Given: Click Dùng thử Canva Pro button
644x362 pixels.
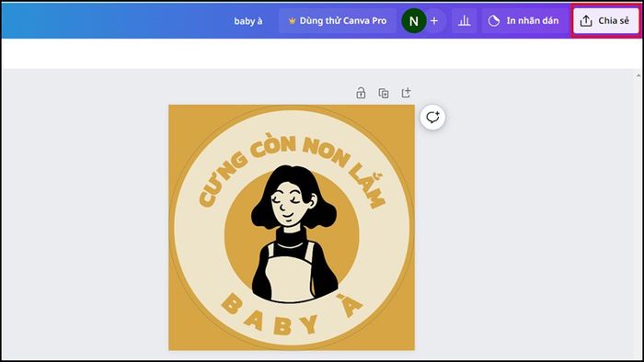Looking at the screenshot, I should tap(338, 21).
